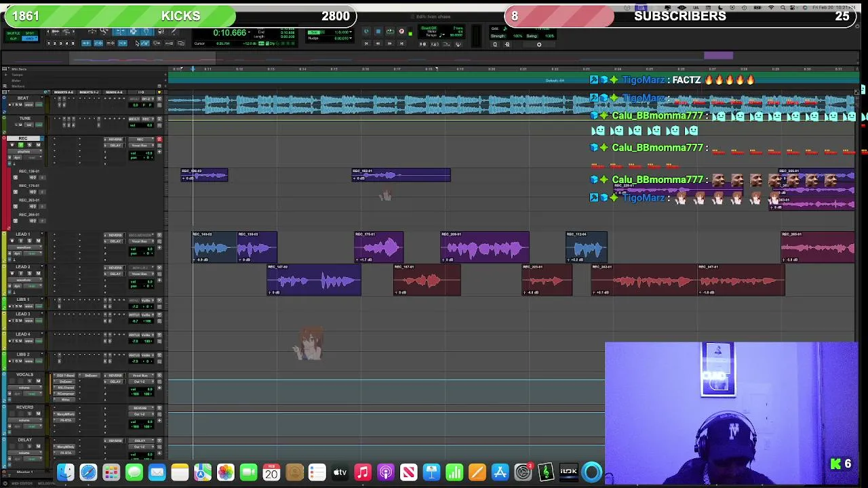Click the transport Play button

[x=390, y=31]
